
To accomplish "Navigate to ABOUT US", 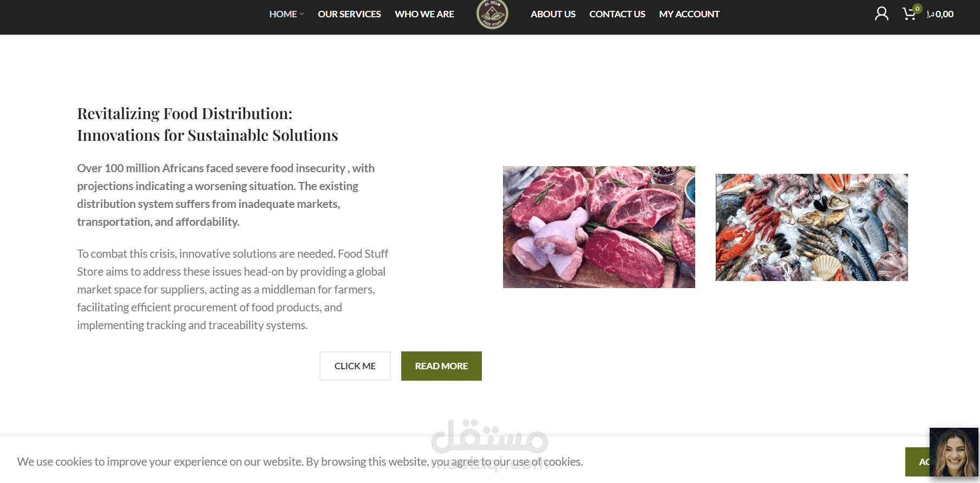I will click(553, 14).
